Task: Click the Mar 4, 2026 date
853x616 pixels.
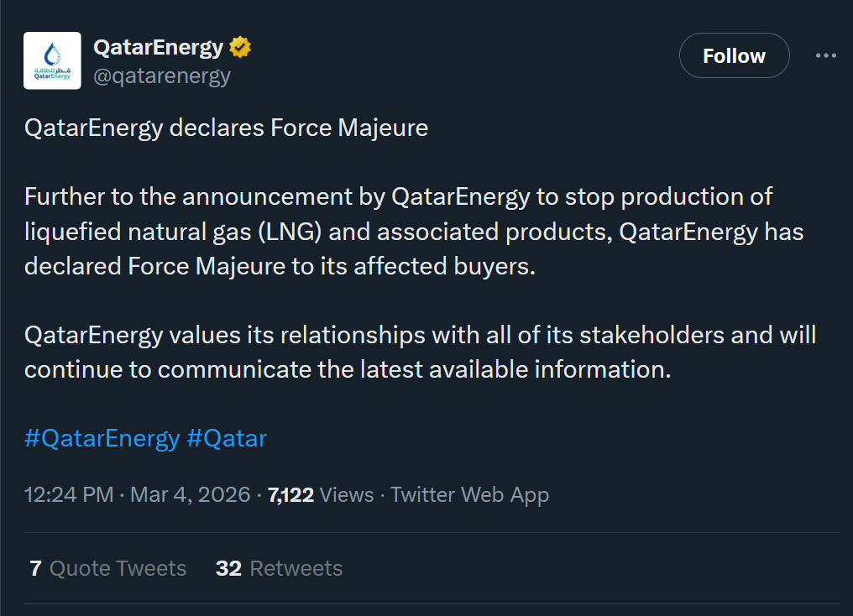Action: coord(191,495)
